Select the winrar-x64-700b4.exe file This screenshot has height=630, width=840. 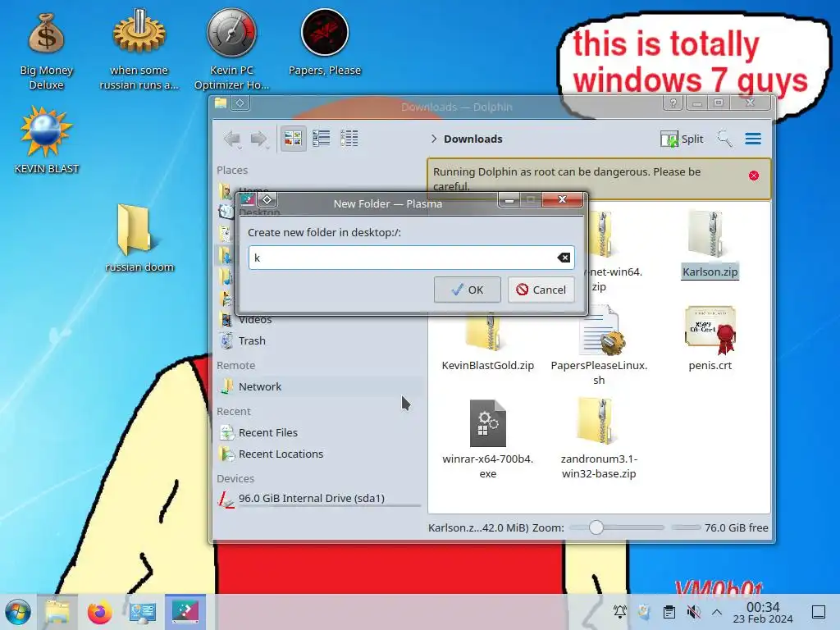pyautogui.click(x=487, y=440)
